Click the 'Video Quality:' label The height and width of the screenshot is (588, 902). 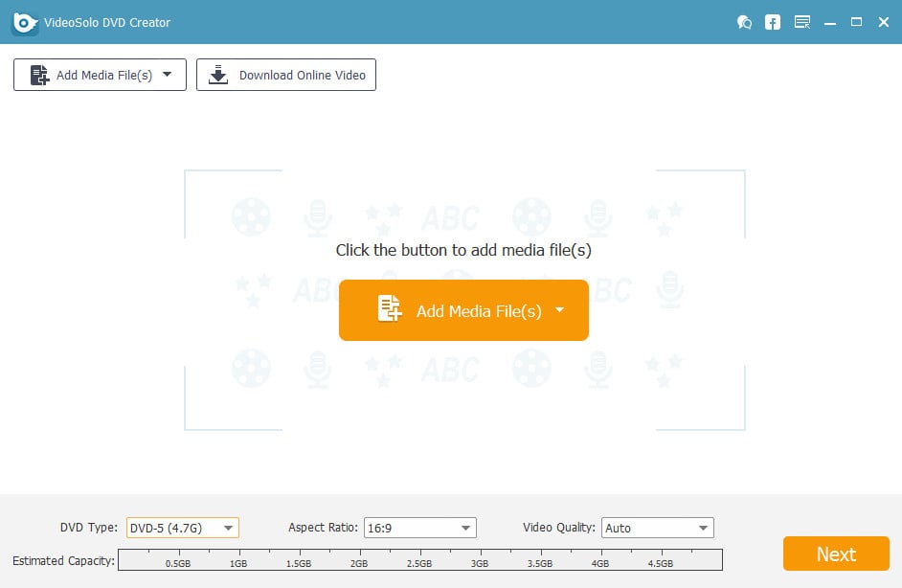coord(558,528)
